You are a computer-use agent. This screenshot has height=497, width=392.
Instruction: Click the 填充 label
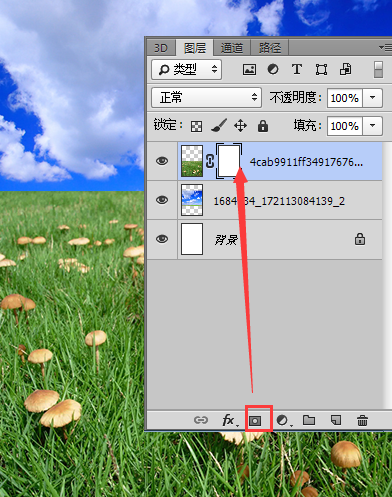coord(308,126)
